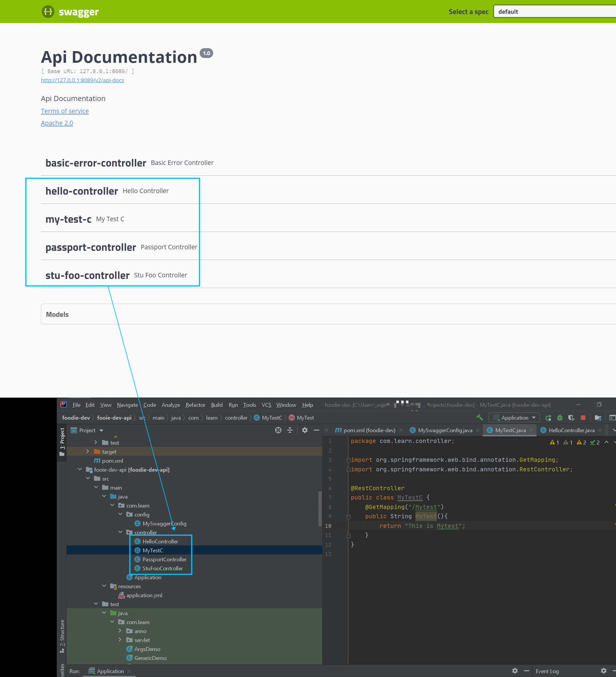Open the Run panel settings gear icon
The height and width of the screenshot is (677, 616).
(515, 671)
